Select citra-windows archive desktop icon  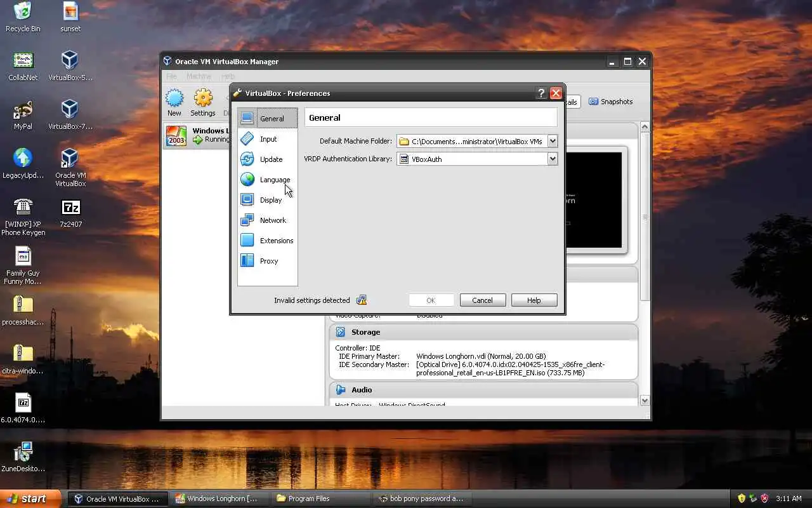23,359
